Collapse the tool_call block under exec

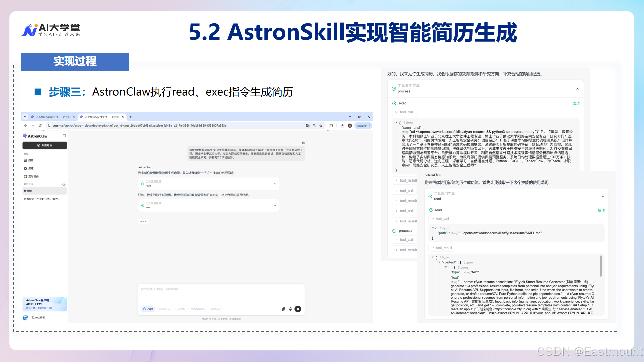(404, 112)
